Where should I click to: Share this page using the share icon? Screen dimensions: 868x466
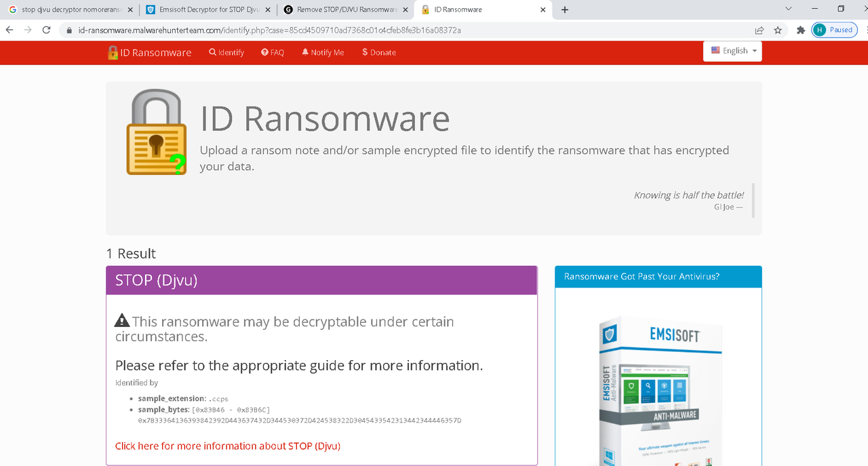tap(759, 30)
